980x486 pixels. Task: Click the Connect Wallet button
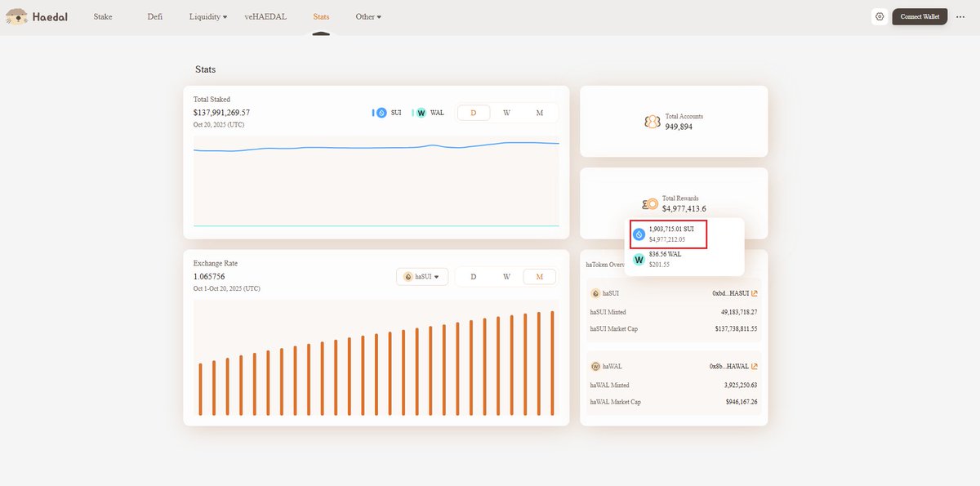point(920,16)
